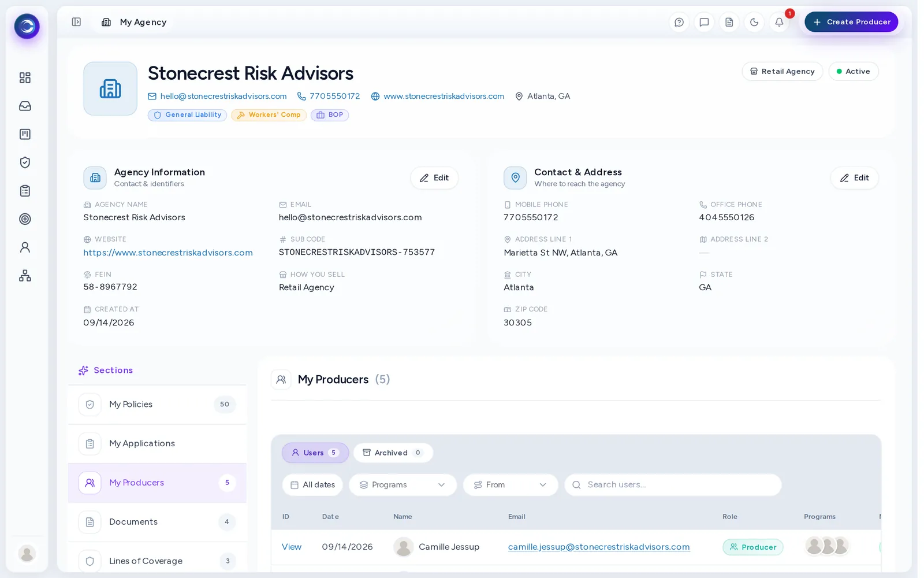Open the user profile icon in sidebar
The height and width of the screenshot is (578, 924).
click(x=25, y=247)
